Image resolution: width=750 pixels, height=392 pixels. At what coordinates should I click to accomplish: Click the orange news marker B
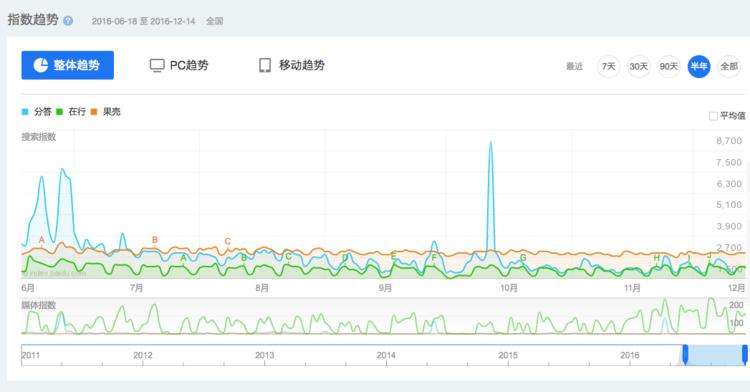click(154, 240)
